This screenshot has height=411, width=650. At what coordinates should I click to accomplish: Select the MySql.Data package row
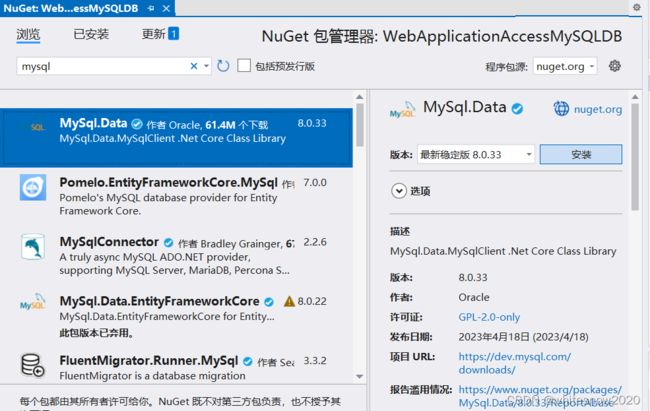pos(176,138)
